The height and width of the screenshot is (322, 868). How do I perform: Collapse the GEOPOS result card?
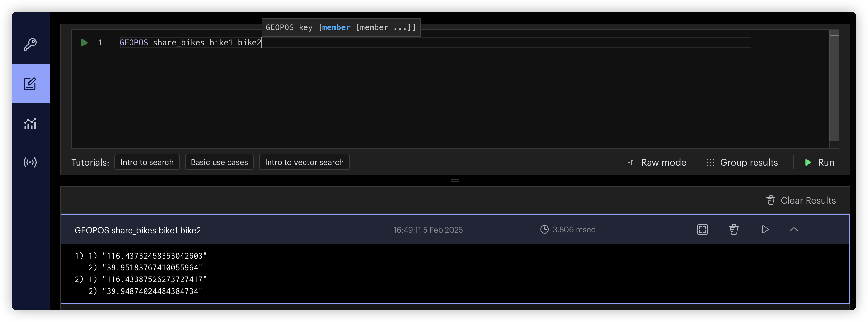click(794, 230)
